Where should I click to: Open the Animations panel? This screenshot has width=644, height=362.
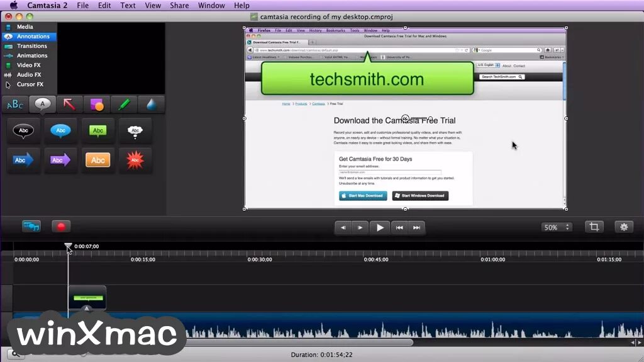(29, 55)
